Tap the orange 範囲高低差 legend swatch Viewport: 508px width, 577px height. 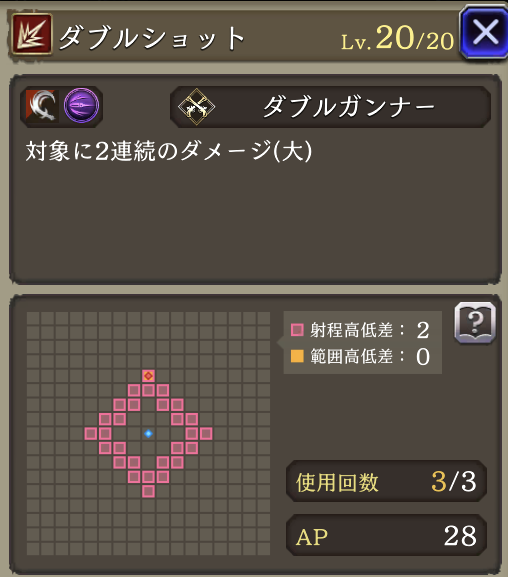click(297, 356)
